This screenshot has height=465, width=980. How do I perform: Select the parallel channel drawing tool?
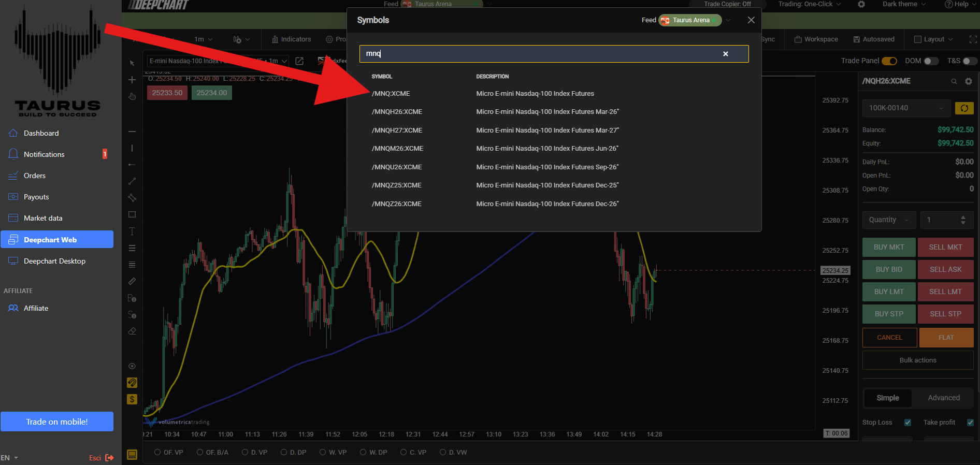[132, 198]
